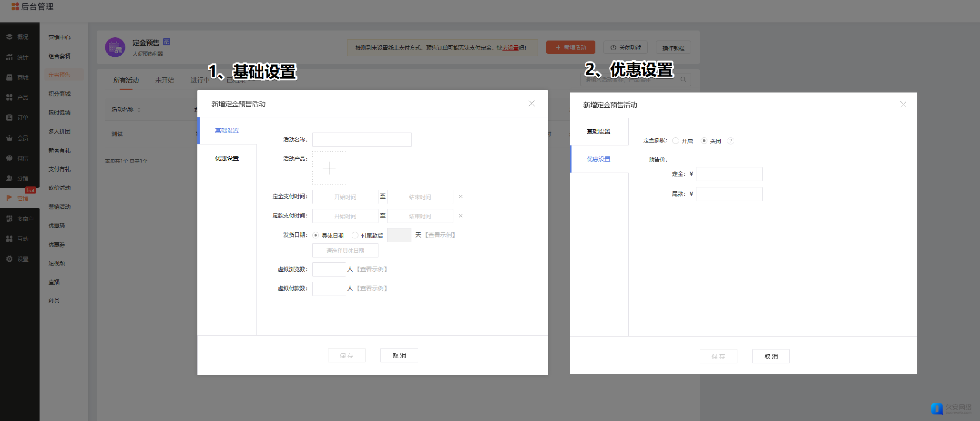This screenshot has height=421, width=980.
Task: Focus the 活动名称 input field
Action: point(362,140)
